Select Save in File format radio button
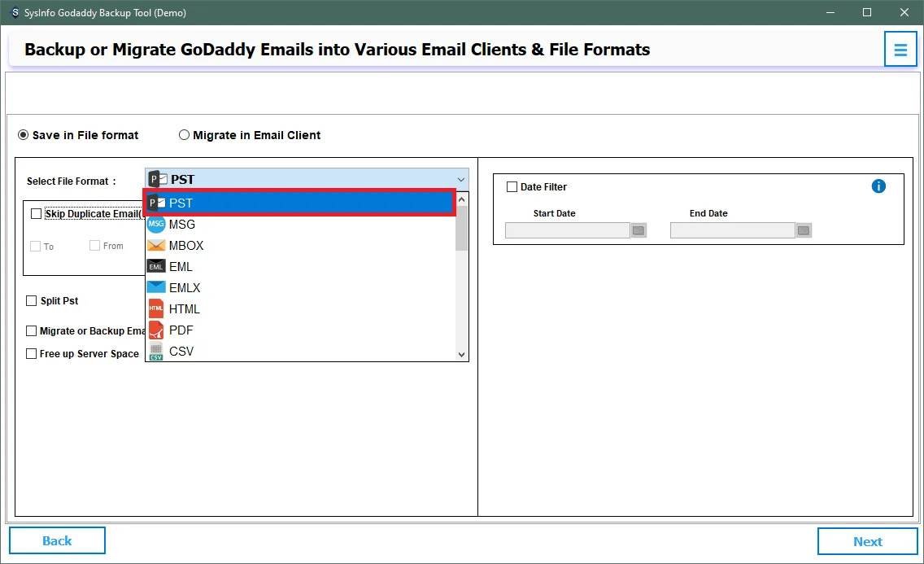The height and width of the screenshot is (564, 924). tap(23, 135)
